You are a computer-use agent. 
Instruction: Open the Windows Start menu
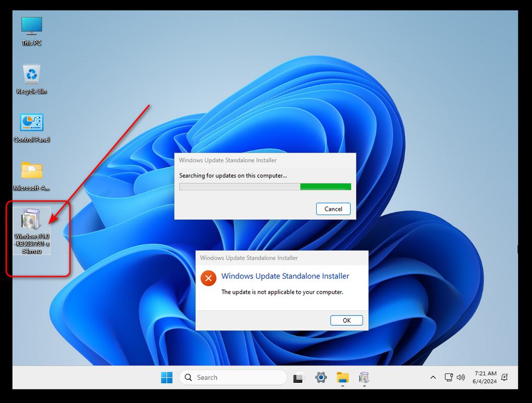166,377
